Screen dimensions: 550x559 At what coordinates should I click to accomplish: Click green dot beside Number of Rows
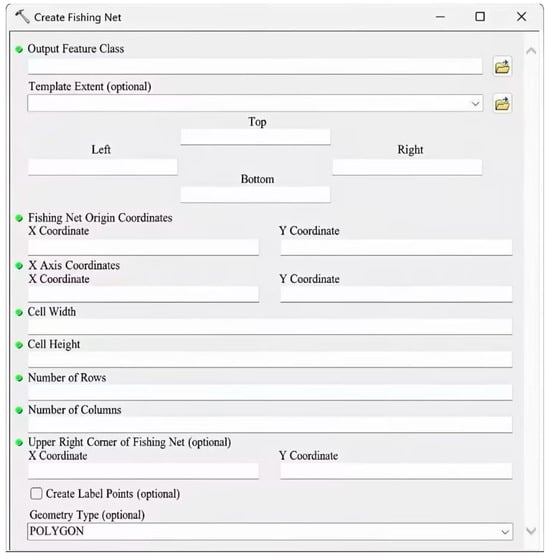19,378
